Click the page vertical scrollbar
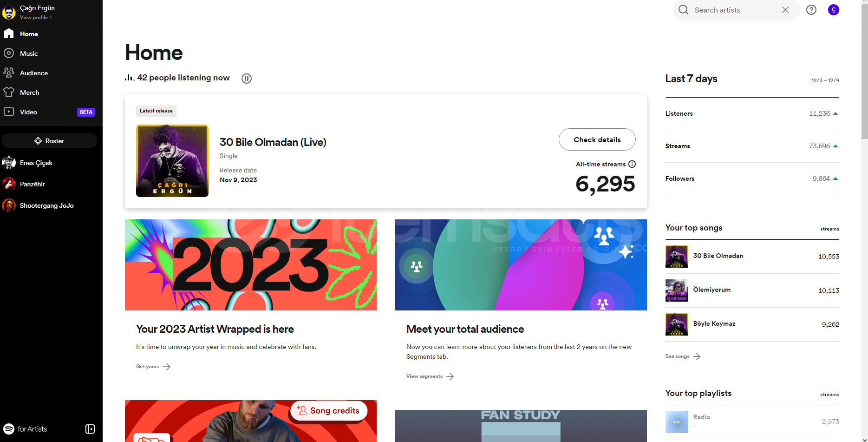The image size is (868, 442). click(864, 70)
